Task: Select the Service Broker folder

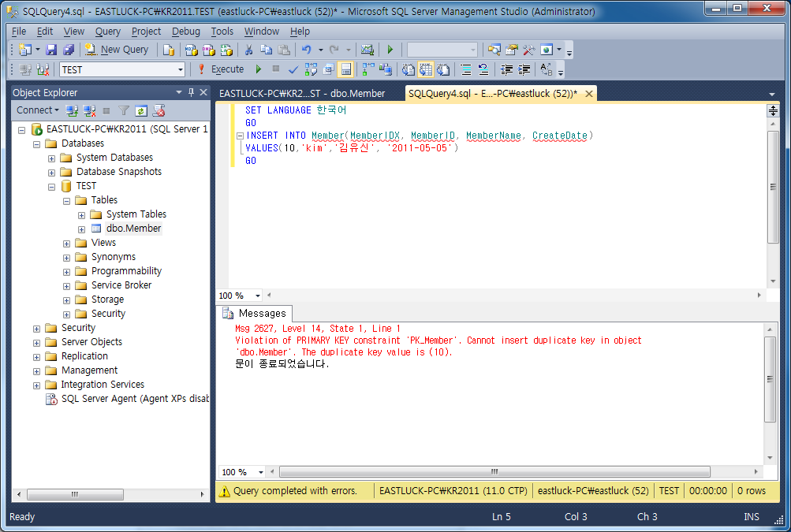Action: (x=121, y=285)
